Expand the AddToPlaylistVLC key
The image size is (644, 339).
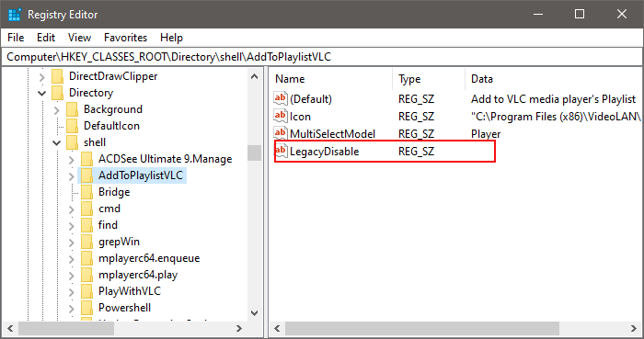(x=72, y=175)
